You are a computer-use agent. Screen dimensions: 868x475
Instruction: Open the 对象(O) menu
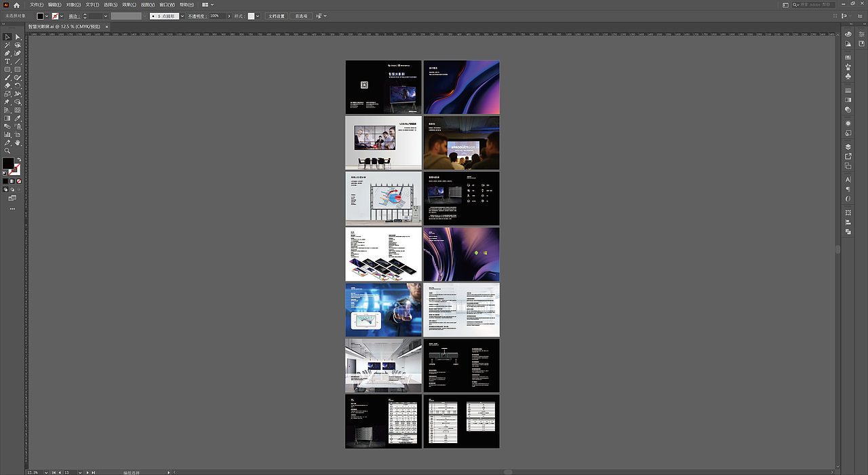tap(73, 5)
